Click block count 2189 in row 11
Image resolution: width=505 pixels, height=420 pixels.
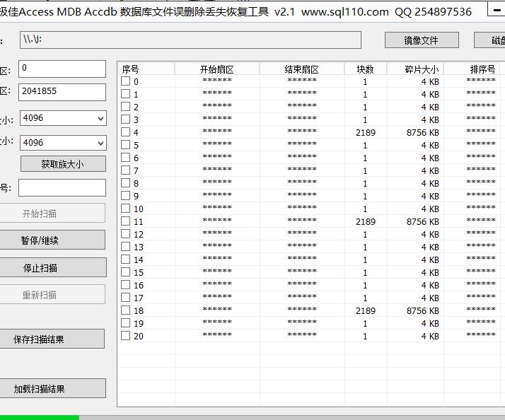click(366, 222)
